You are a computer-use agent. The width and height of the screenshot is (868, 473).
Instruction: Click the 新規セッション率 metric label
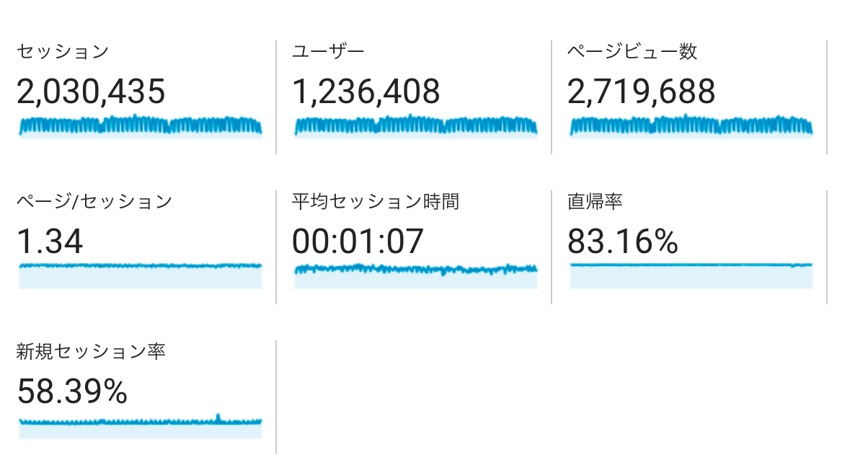point(92,351)
